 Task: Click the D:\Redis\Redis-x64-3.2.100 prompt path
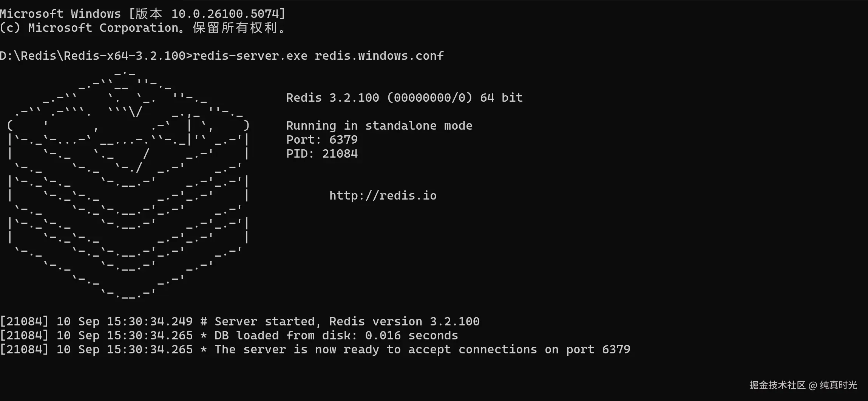point(93,56)
